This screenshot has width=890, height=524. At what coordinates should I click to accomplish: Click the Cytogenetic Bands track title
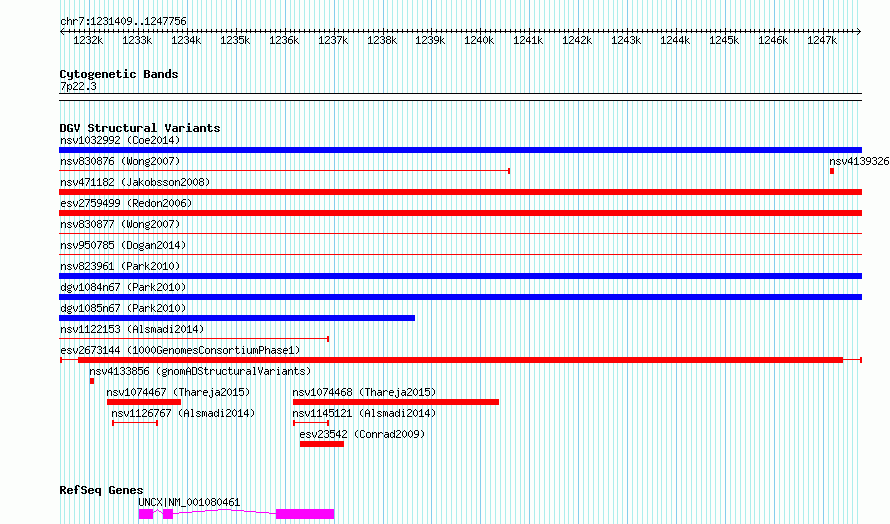point(119,74)
